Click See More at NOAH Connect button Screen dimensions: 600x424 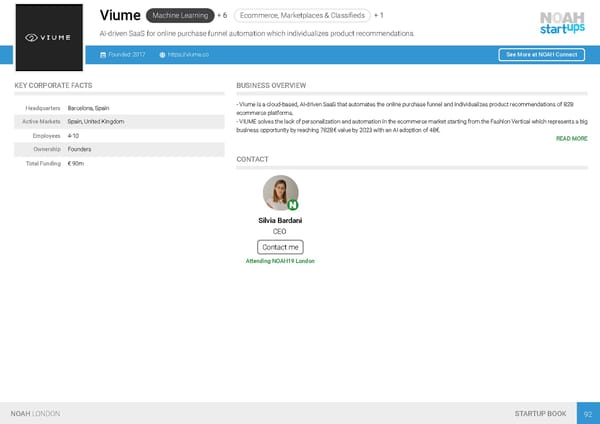pos(540,54)
